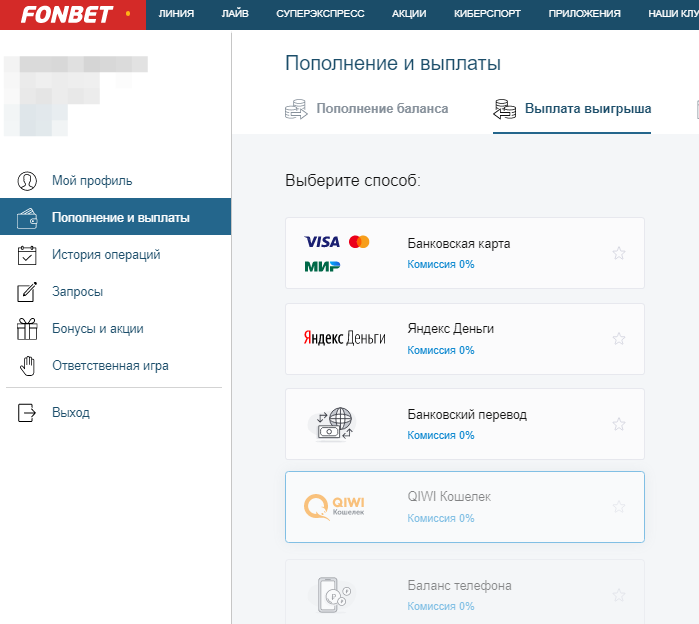This screenshot has width=699, height=624.
Task: Switch to Пополнение баланса tab
Action: tap(382, 108)
